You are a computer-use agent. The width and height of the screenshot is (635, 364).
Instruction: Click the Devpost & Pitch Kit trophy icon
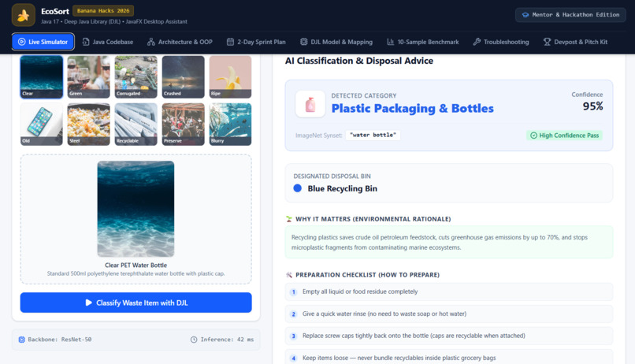point(547,42)
